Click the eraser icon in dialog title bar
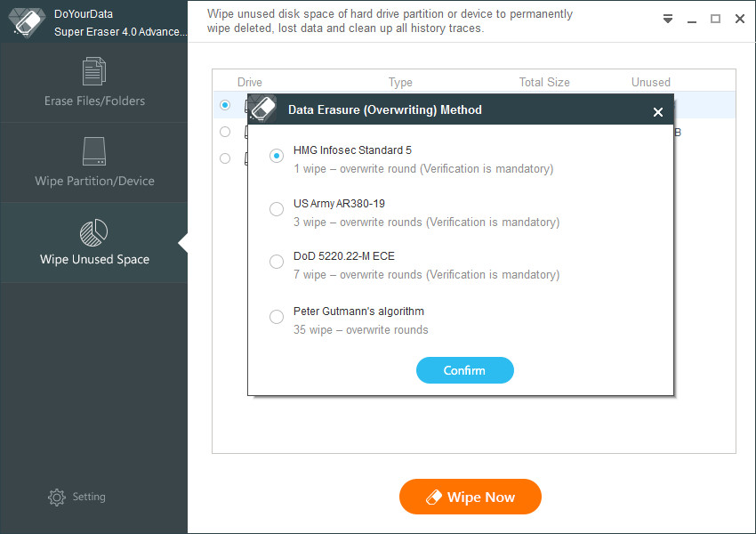 [x=264, y=108]
